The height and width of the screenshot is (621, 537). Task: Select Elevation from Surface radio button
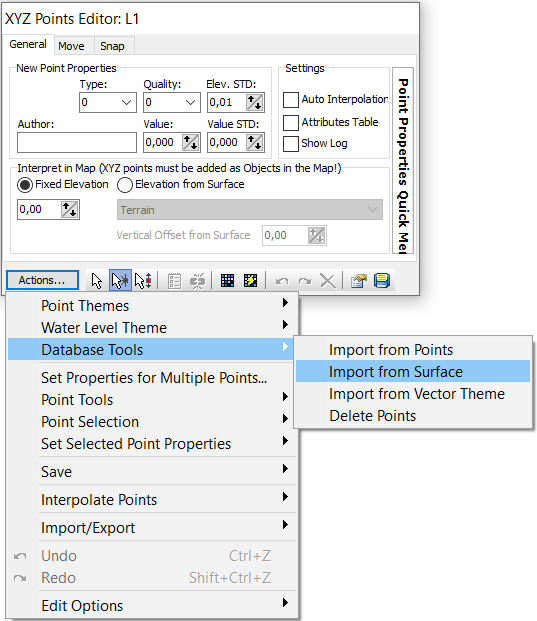tap(125, 185)
